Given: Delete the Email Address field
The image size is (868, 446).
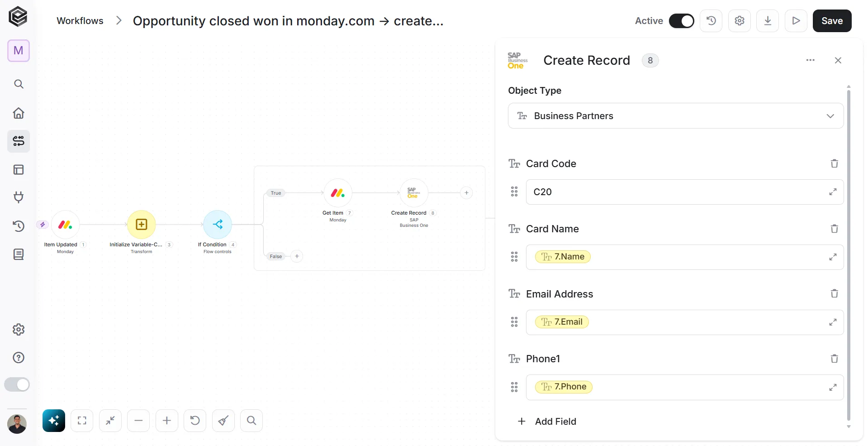Looking at the screenshot, I should [835, 293].
